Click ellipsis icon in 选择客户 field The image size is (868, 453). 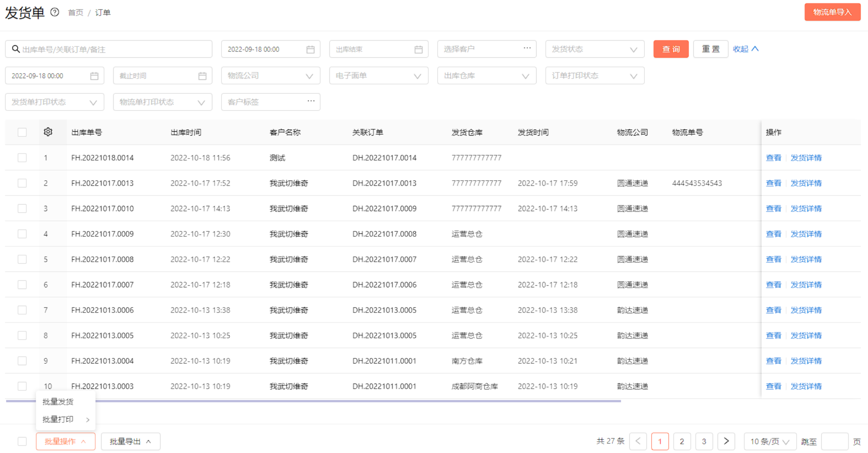click(527, 48)
